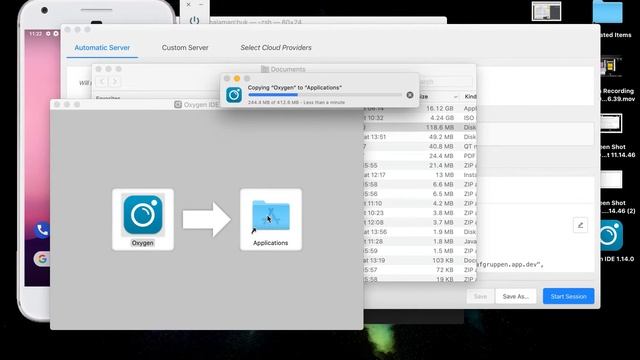Open Select Cloud Providers tab

276,48
